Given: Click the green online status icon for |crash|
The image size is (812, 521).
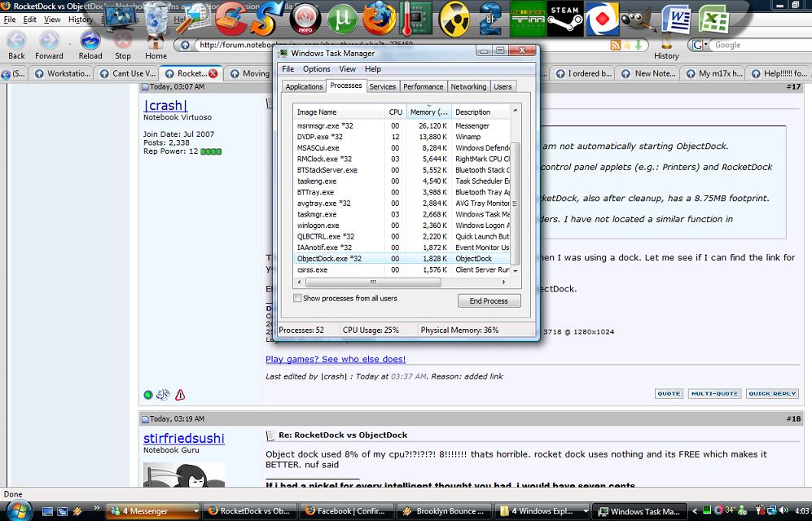Looking at the screenshot, I should tap(148, 395).
